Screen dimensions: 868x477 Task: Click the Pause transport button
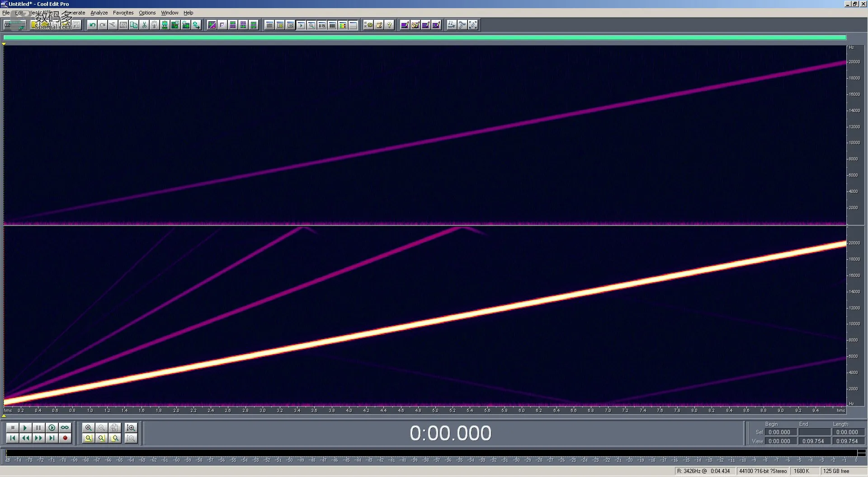tap(38, 427)
